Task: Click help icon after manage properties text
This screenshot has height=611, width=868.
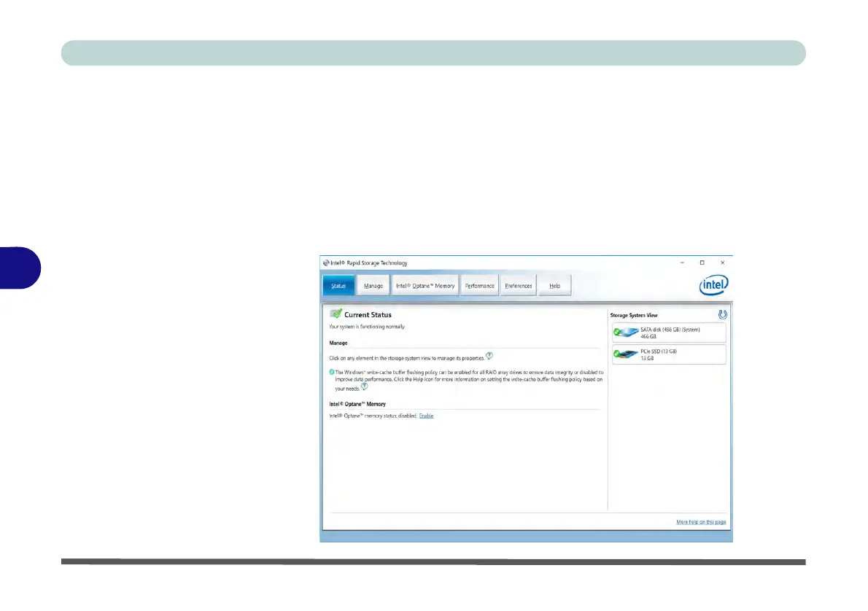Action: click(489, 356)
